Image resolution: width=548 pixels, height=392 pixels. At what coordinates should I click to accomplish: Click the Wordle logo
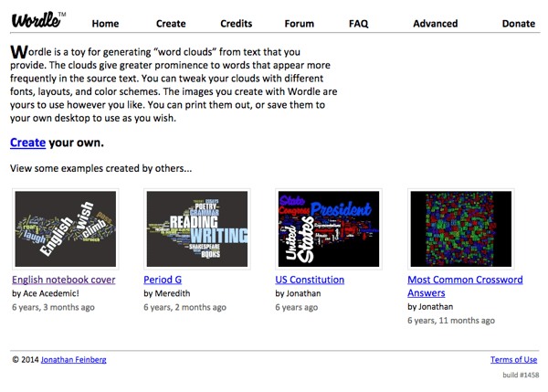(37, 19)
